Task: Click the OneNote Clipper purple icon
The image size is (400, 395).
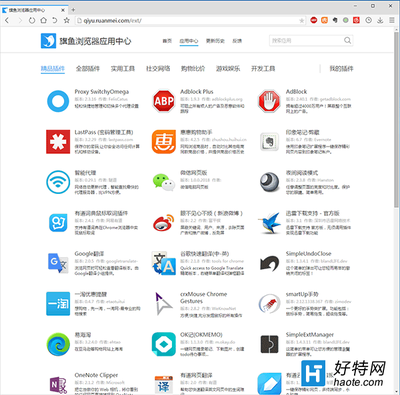Action: [x=58, y=385]
